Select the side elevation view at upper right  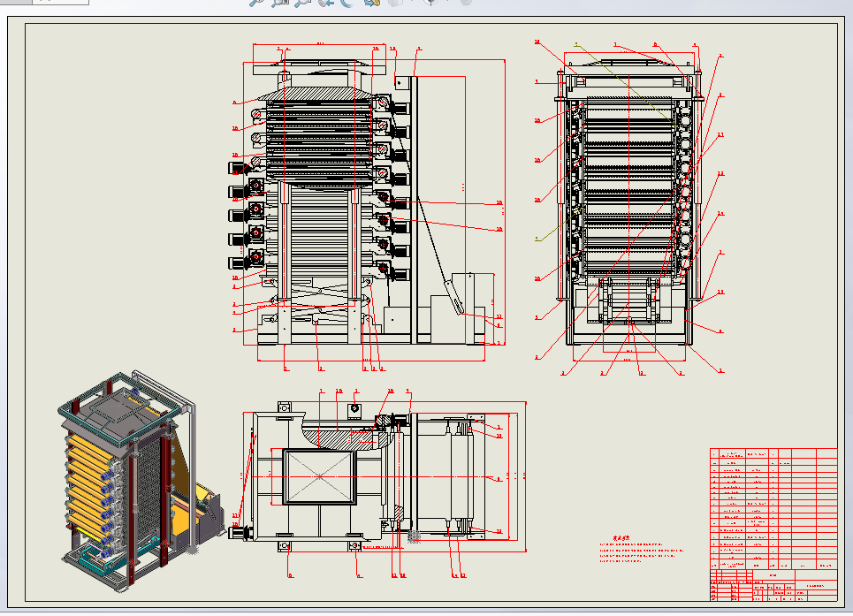pyautogui.click(x=629, y=209)
